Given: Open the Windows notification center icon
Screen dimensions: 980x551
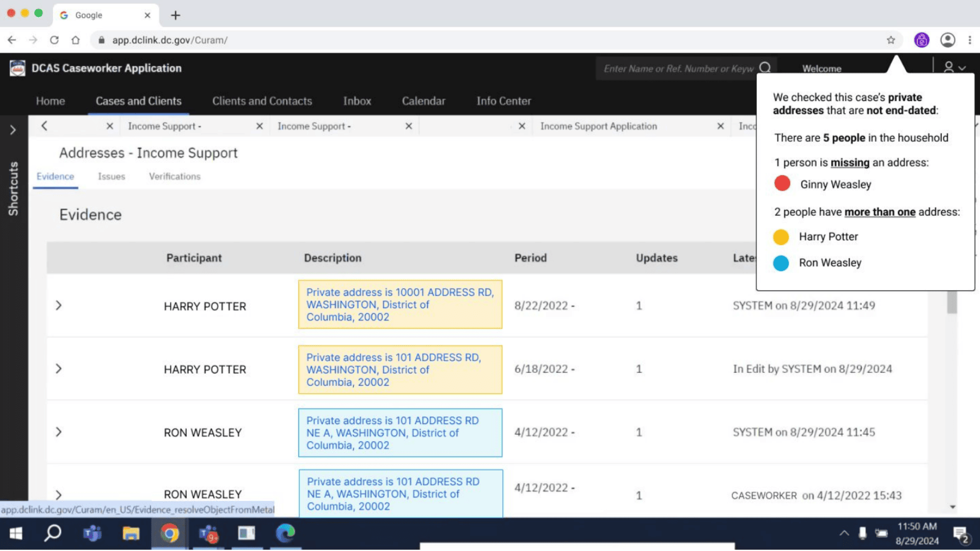Looking at the screenshot, I should tap(962, 535).
